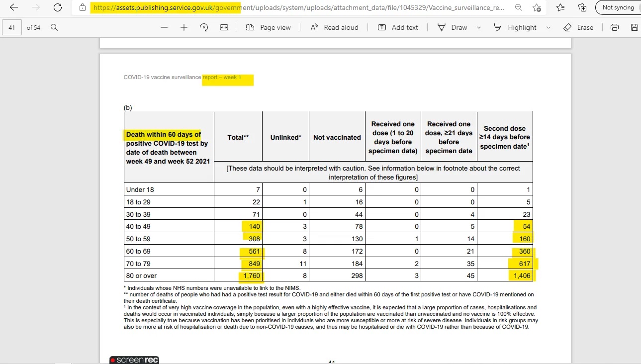
Task: Start Read aloud
Action: (334, 27)
